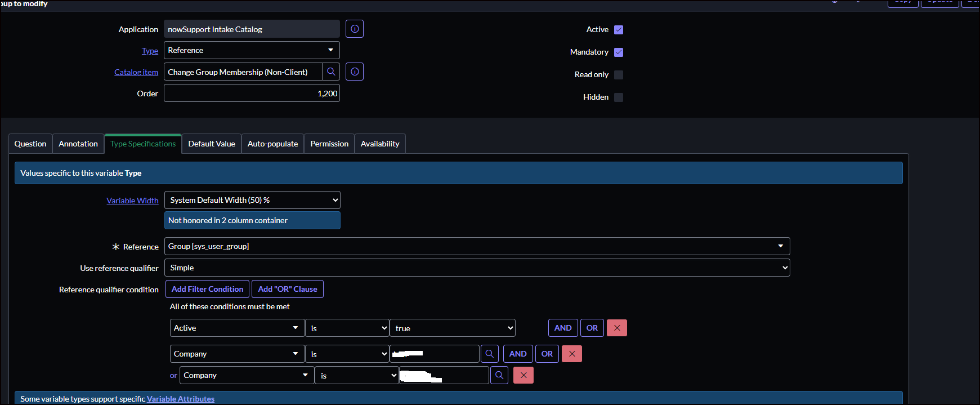
Task: Toggle the Mandatory checkbox
Action: click(x=619, y=52)
